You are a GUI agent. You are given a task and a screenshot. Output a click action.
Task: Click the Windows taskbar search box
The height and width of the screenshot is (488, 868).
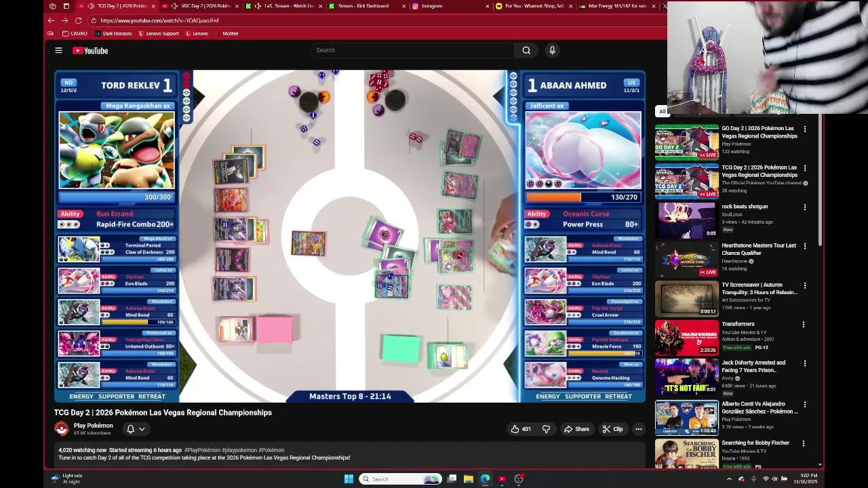click(400, 479)
